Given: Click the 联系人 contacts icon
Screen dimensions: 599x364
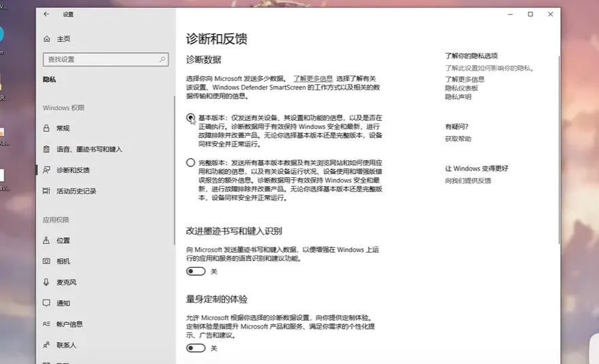Looking at the screenshot, I should (46, 345).
